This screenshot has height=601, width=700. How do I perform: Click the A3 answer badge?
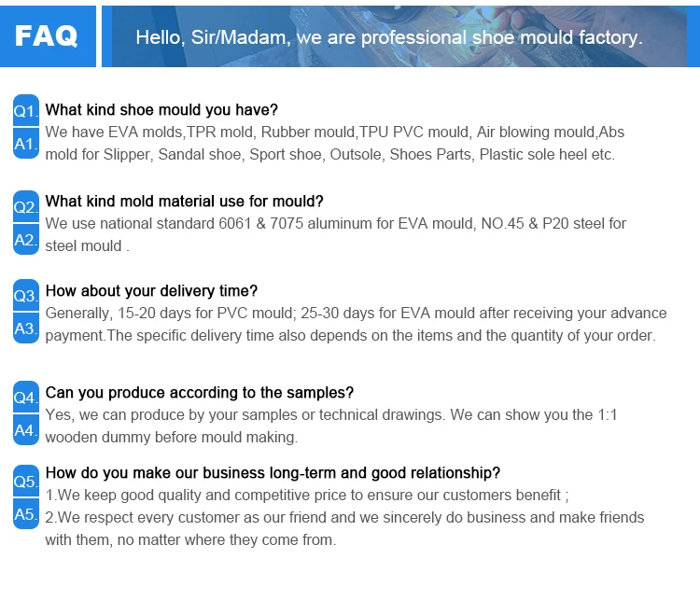tap(26, 328)
